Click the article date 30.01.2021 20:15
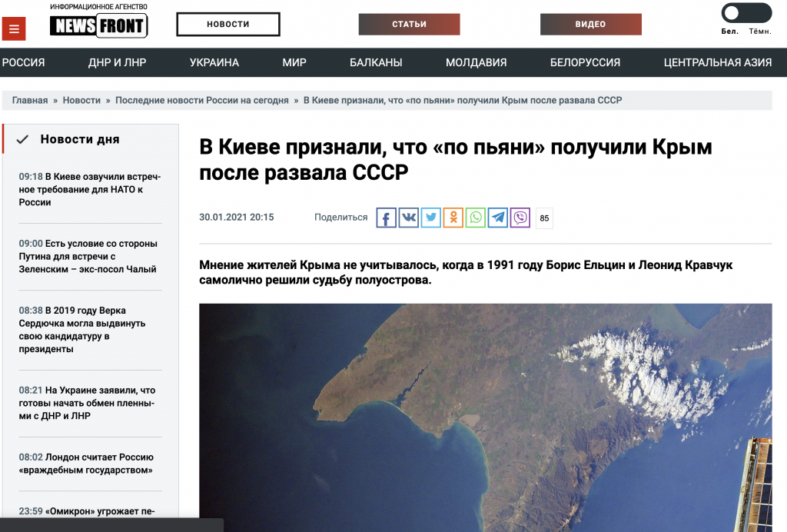This screenshot has height=532, width=787. pos(237,218)
